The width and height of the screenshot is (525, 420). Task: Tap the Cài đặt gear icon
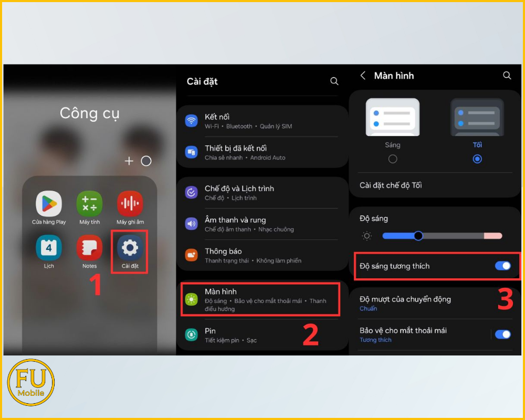(x=130, y=248)
